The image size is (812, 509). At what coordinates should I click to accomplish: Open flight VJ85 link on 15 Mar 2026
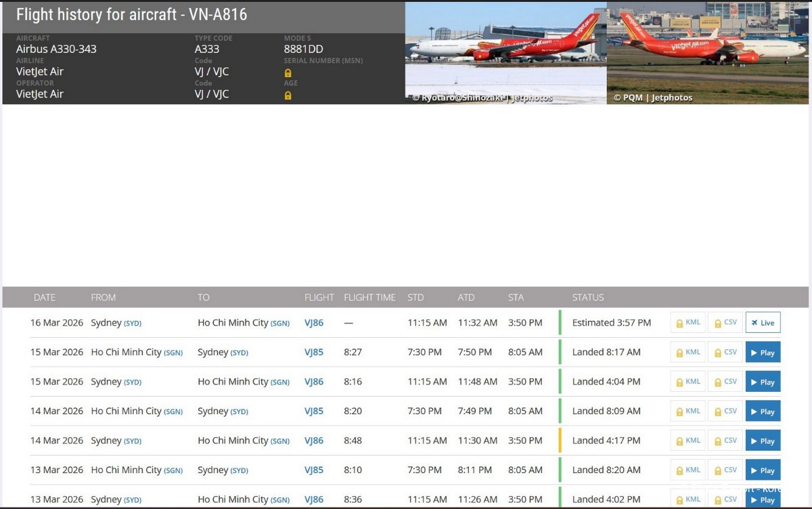tap(314, 352)
